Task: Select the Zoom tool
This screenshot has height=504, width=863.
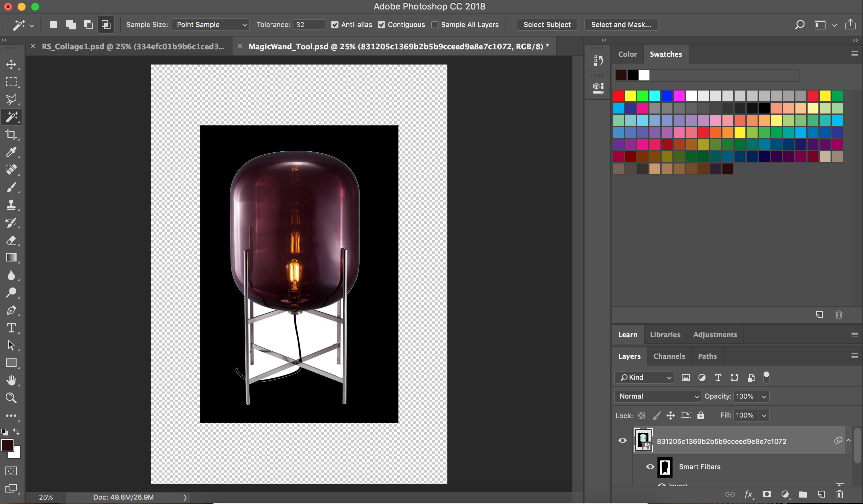Action: (x=11, y=398)
